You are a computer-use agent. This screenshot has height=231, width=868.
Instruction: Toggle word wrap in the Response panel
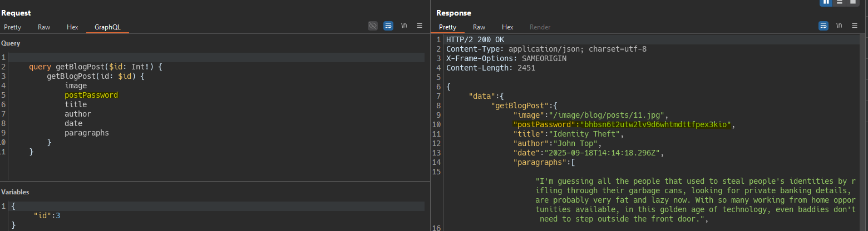pyautogui.click(x=823, y=26)
